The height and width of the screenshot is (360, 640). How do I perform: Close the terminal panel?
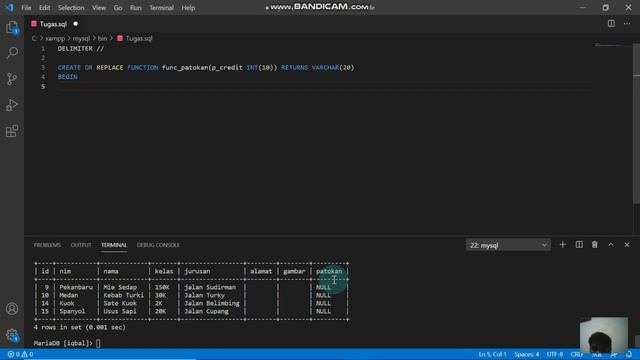click(x=627, y=244)
